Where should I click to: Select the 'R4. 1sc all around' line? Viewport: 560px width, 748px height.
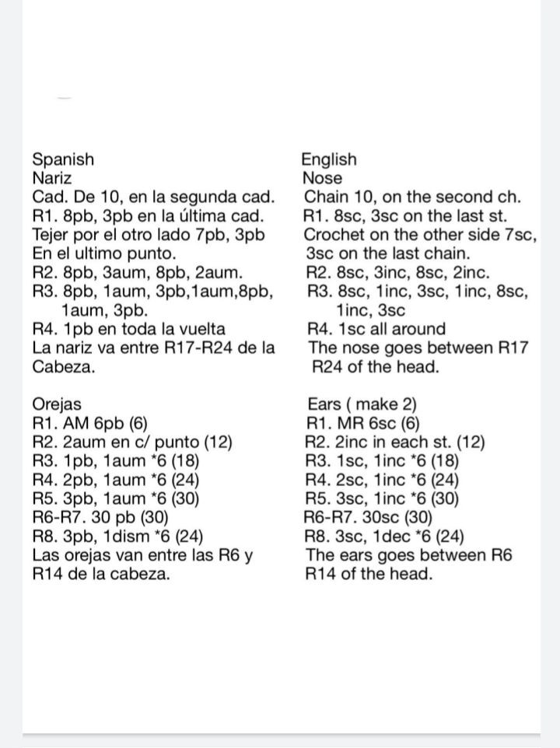point(376,330)
